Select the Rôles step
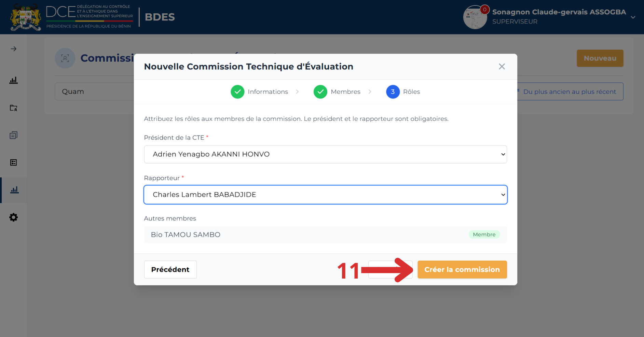 pos(411,92)
